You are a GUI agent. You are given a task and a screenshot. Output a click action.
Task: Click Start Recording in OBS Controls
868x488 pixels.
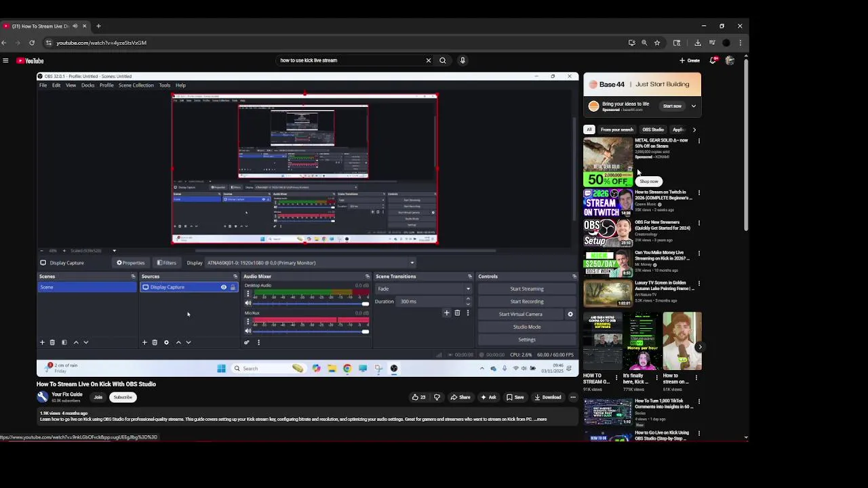pos(527,302)
